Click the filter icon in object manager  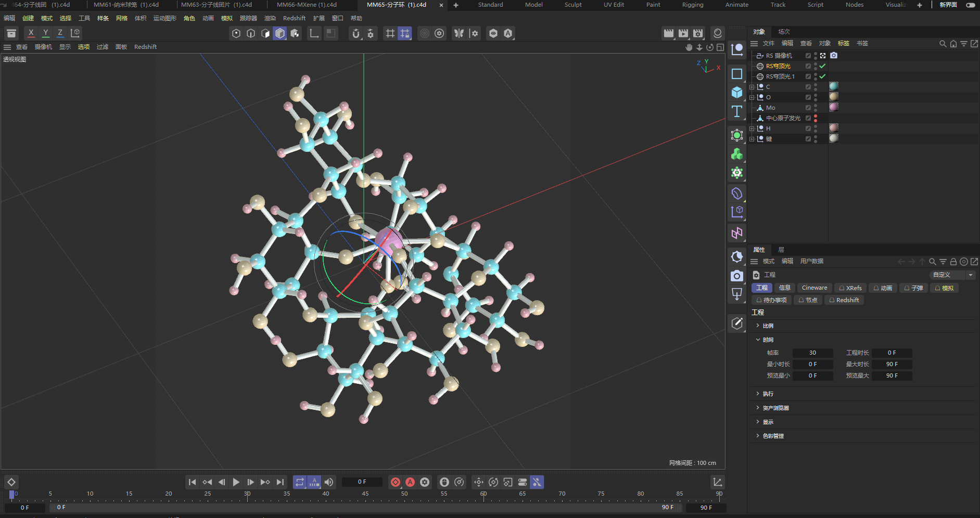(x=964, y=44)
